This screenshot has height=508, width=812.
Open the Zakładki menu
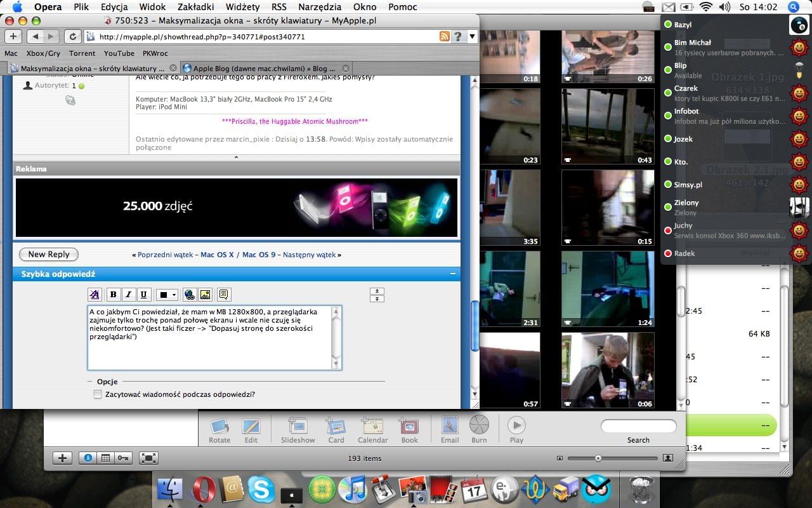tap(196, 7)
